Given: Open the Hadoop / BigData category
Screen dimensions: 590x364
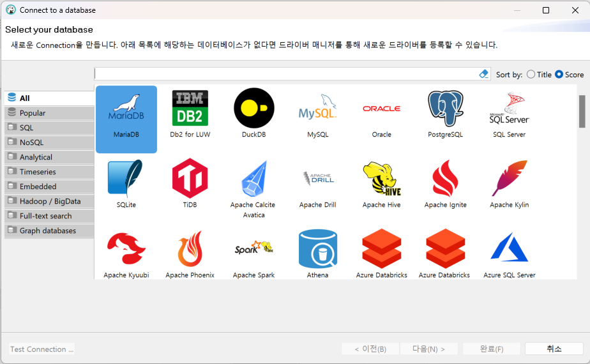Looking at the screenshot, I should tap(49, 201).
